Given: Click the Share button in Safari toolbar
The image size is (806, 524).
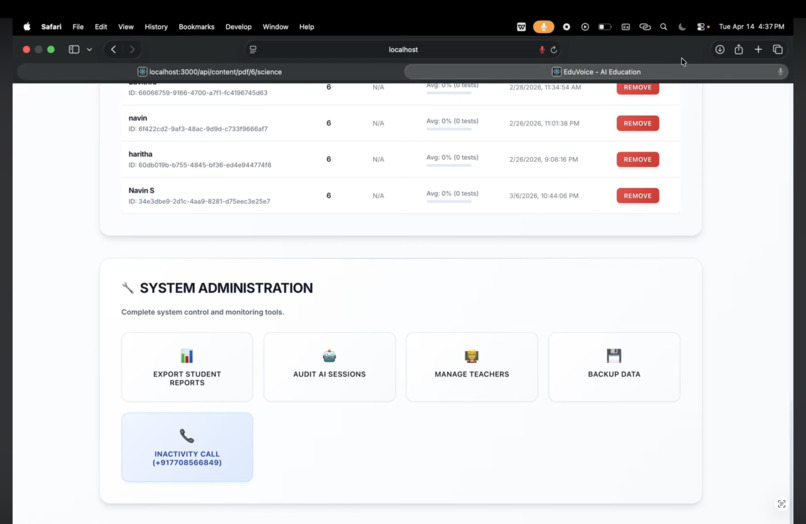Looking at the screenshot, I should click(739, 49).
